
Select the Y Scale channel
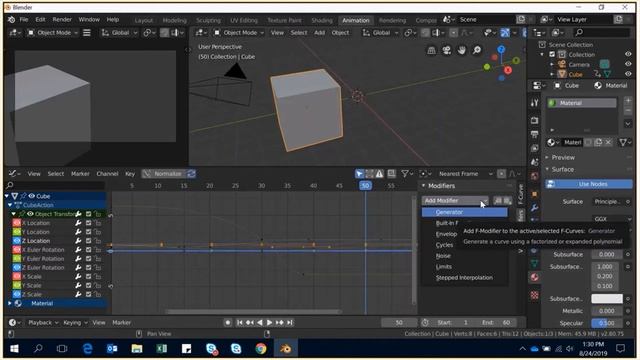point(31,286)
